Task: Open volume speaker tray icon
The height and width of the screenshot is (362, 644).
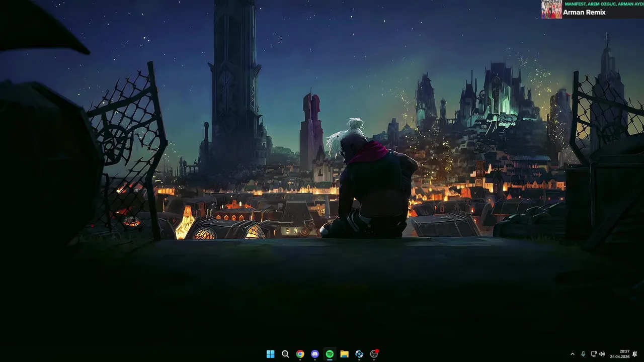Action: point(602,354)
